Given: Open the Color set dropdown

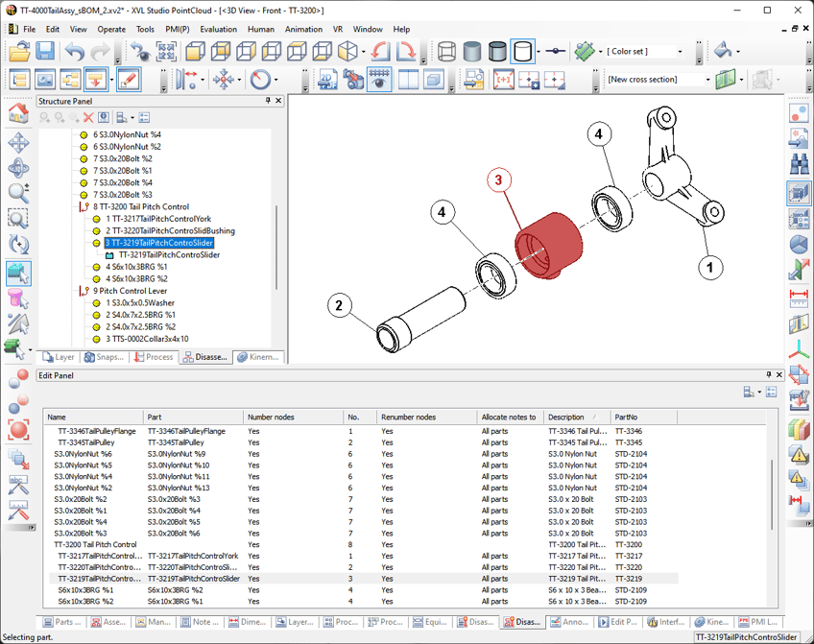Looking at the screenshot, I should [681, 52].
